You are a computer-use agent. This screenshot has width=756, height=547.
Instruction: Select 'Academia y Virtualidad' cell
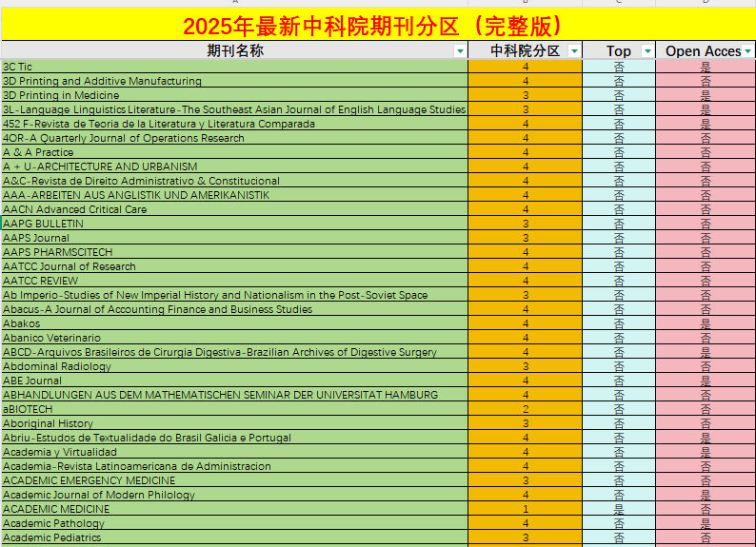coord(235,452)
